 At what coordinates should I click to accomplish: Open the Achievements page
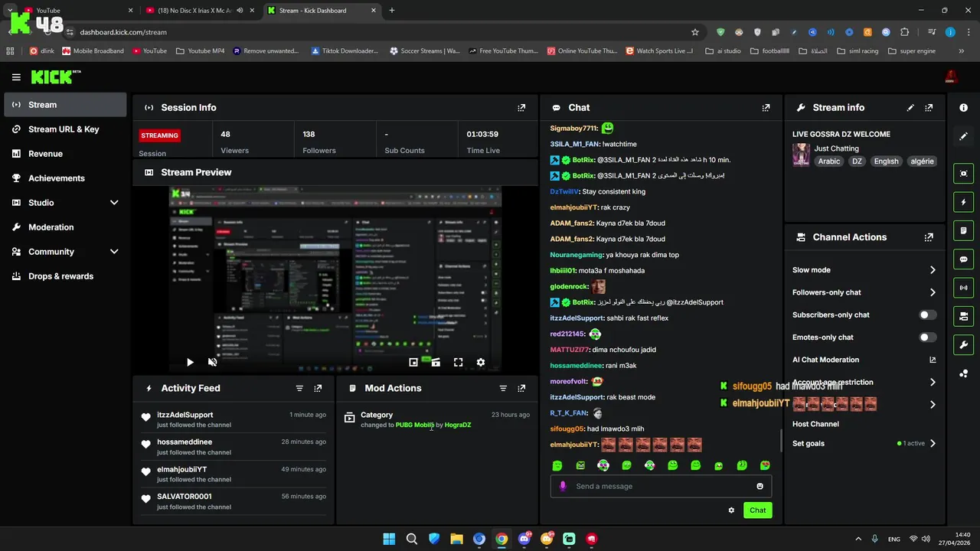(65, 178)
